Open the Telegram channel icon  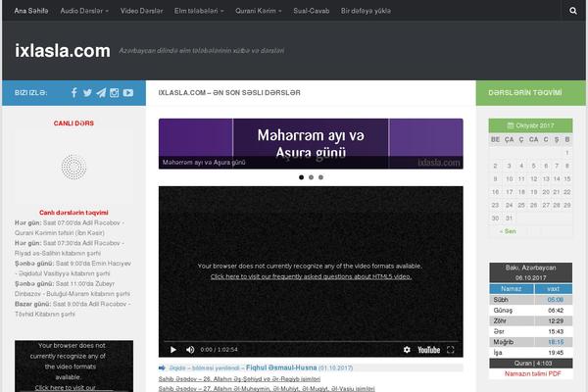[x=101, y=93]
